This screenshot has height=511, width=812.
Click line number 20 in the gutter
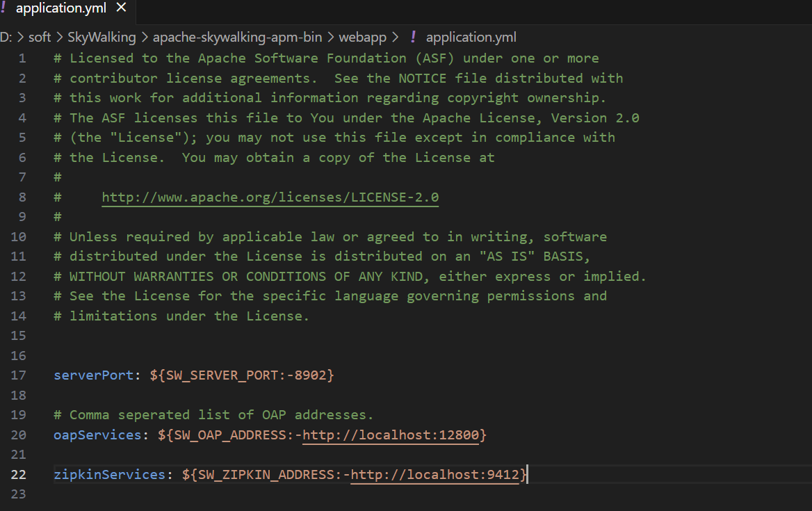coord(18,435)
